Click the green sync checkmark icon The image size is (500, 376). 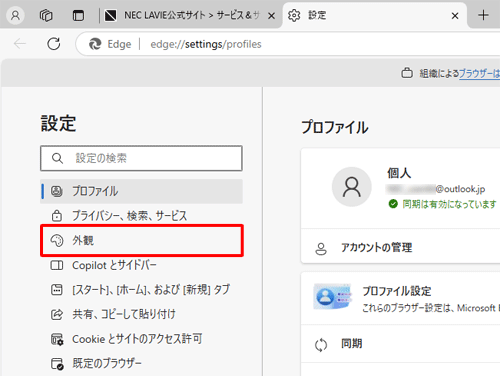(x=393, y=204)
